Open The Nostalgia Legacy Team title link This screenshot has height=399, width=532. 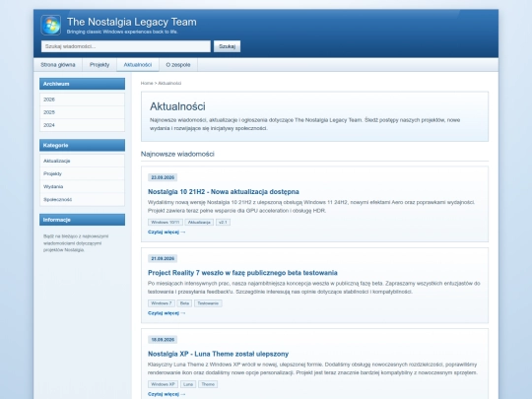[x=132, y=22]
